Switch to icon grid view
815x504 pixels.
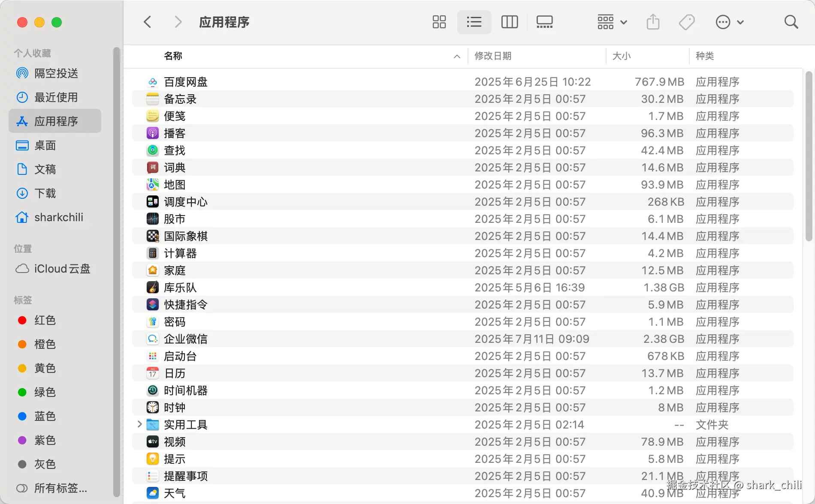pyautogui.click(x=439, y=22)
